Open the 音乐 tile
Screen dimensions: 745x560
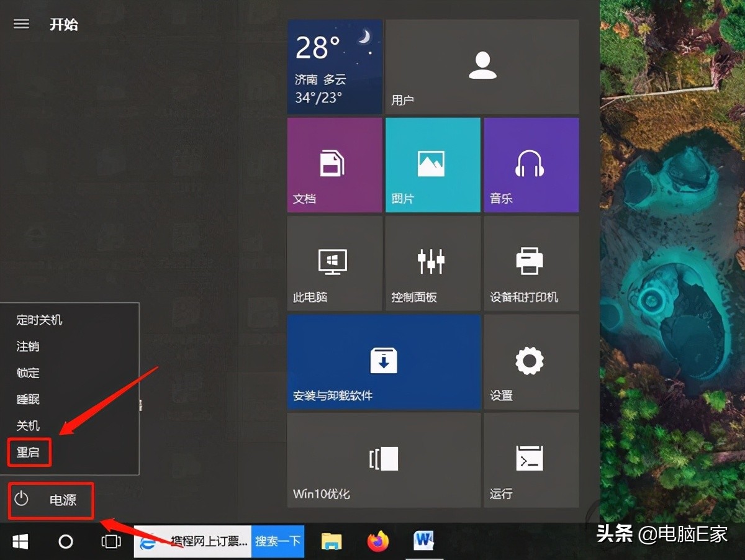pyautogui.click(x=531, y=165)
